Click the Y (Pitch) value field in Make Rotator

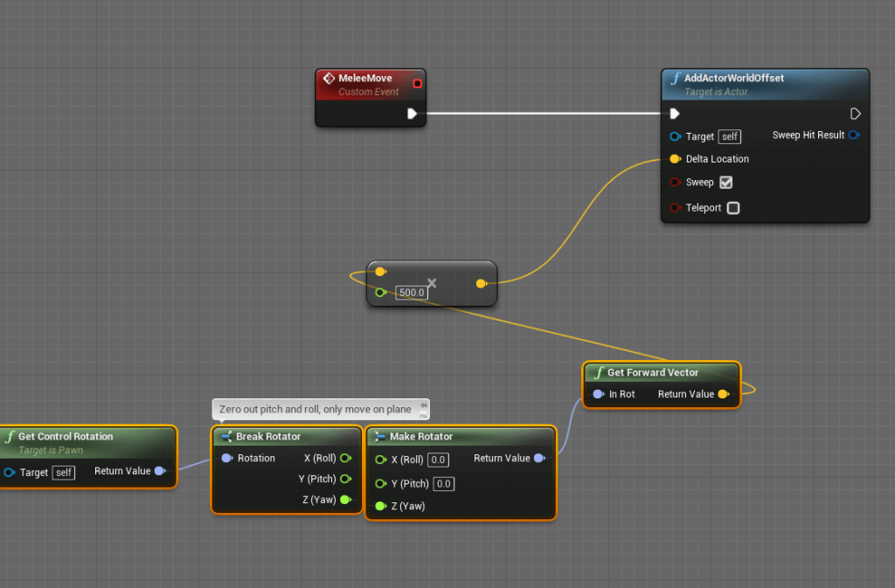point(444,484)
